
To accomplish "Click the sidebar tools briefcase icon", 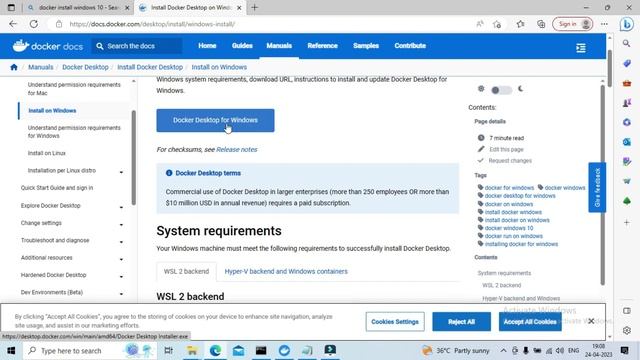I will tap(627, 83).
